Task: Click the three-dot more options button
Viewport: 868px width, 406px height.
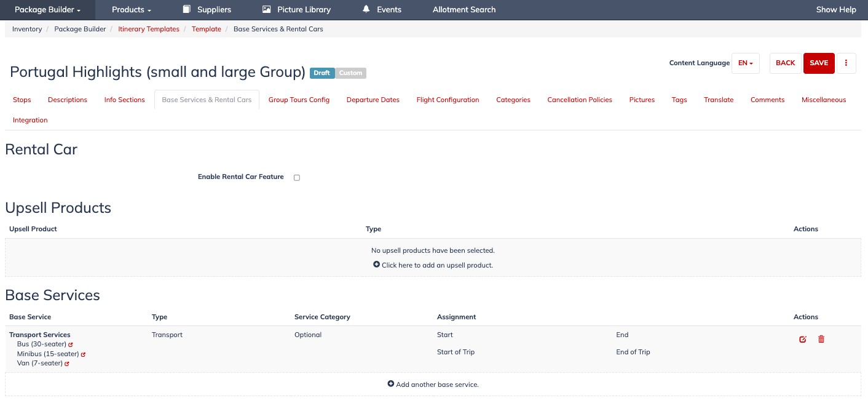Action: pyautogui.click(x=846, y=63)
